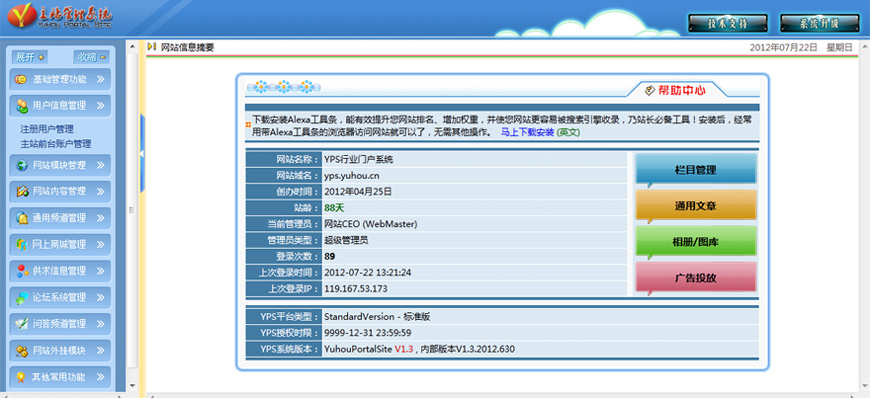Click the 9999-12-31 23:59:59 license value
Viewport: 870px width, 398px height.
367,333
